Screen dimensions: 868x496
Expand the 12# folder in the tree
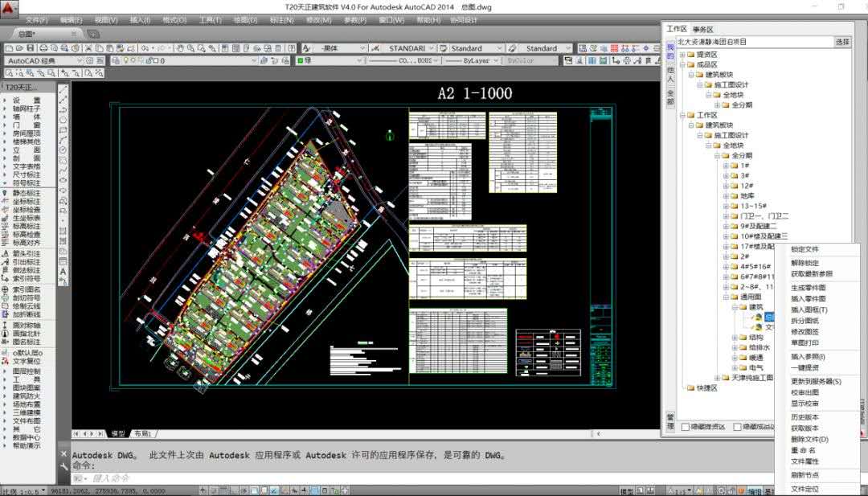pos(727,186)
